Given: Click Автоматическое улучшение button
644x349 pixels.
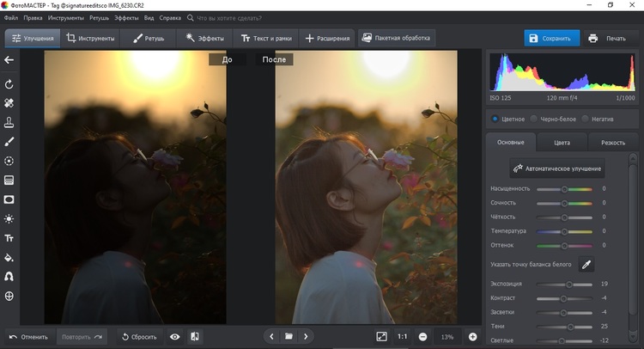Looking at the screenshot, I should (x=557, y=168).
